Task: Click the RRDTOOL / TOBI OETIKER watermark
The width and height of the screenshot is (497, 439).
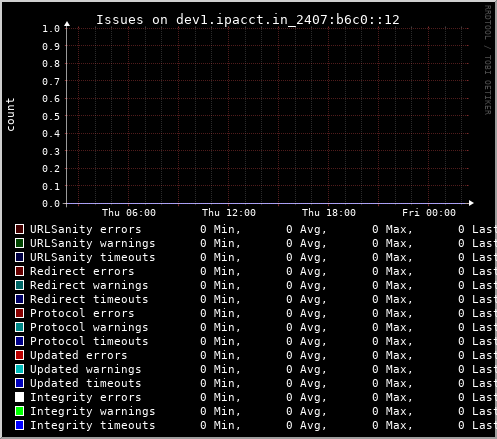Action: pyautogui.click(x=488, y=60)
